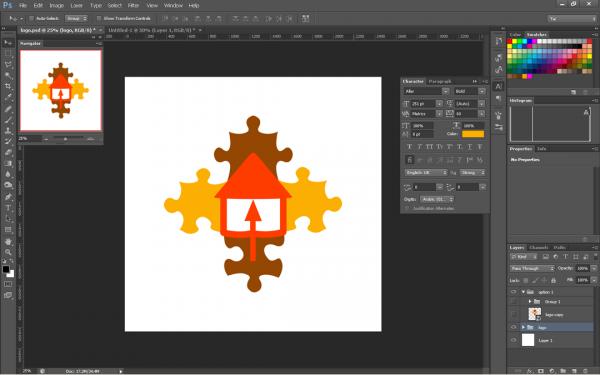The image size is (600, 375).
Task: Open the Pass Through blend mode dropdown
Action: pos(532,268)
